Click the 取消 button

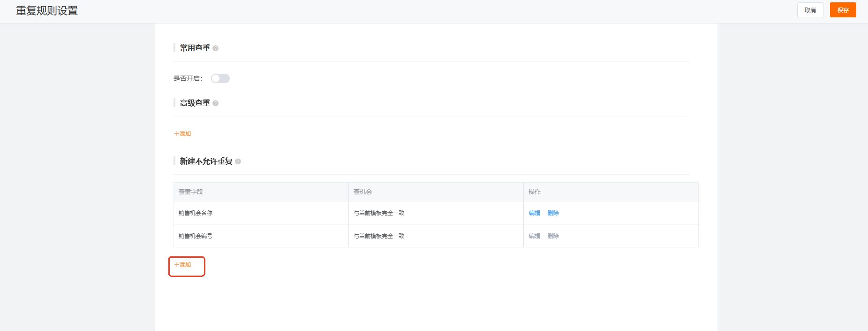(810, 10)
